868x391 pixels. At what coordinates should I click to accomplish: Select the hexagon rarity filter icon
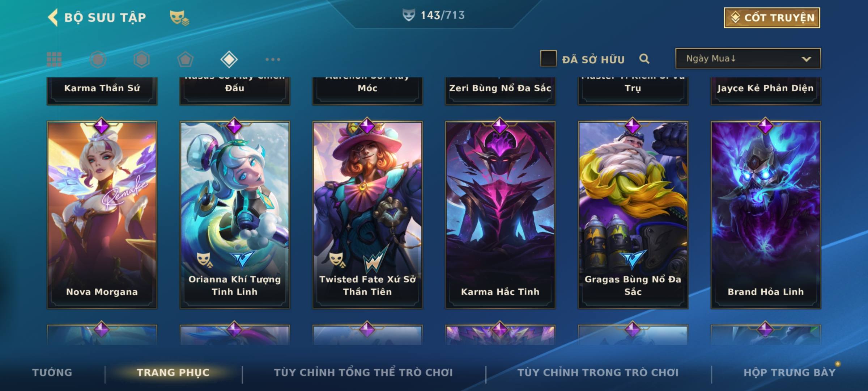[141, 59]
